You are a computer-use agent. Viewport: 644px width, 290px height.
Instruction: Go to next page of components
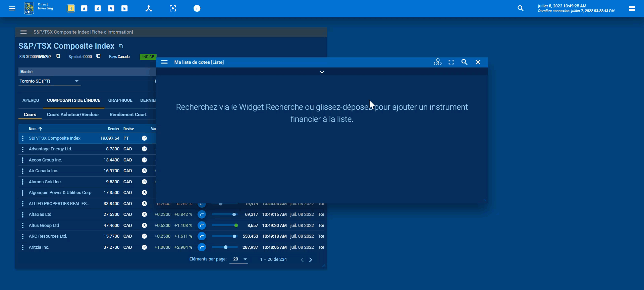click(311, 260)
